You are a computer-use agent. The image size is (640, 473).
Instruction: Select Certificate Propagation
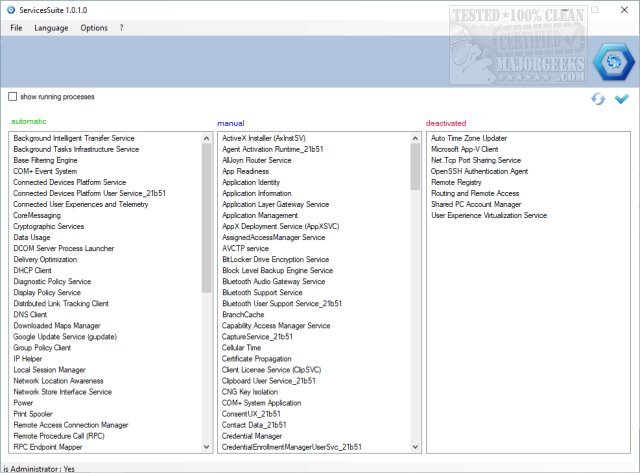coord(256,359)
